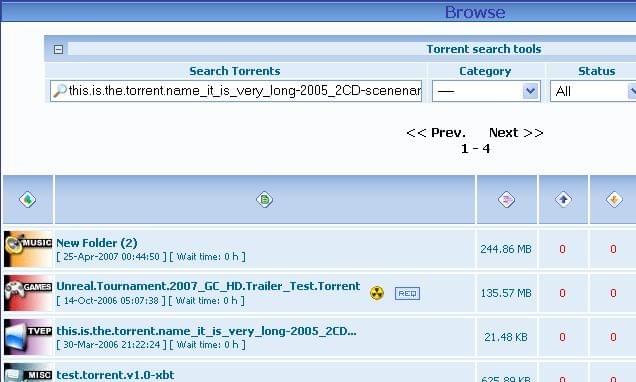Sort by category column header icon
This screenshot has width=636, height=382.
click(27, 200)
